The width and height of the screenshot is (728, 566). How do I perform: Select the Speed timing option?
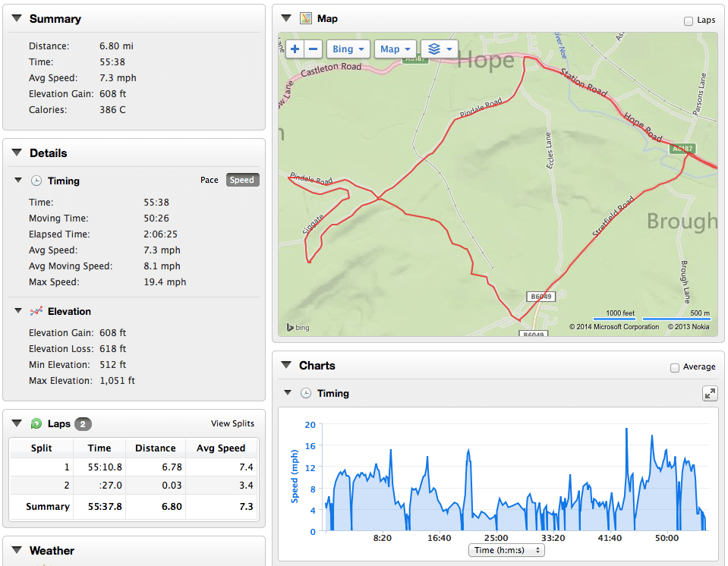tap(241, 180)
